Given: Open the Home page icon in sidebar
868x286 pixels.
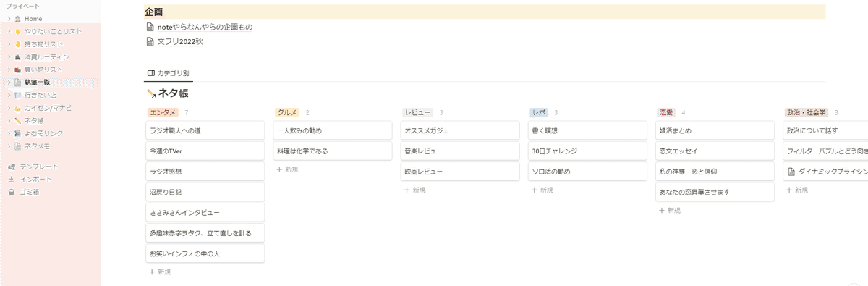Looking at the screenshot, I should click(18, 18).
